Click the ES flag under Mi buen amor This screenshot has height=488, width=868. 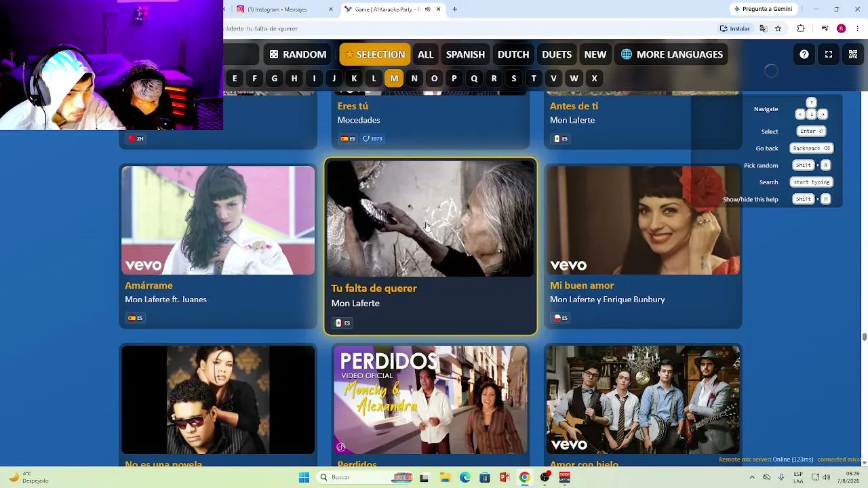(561, 318)
